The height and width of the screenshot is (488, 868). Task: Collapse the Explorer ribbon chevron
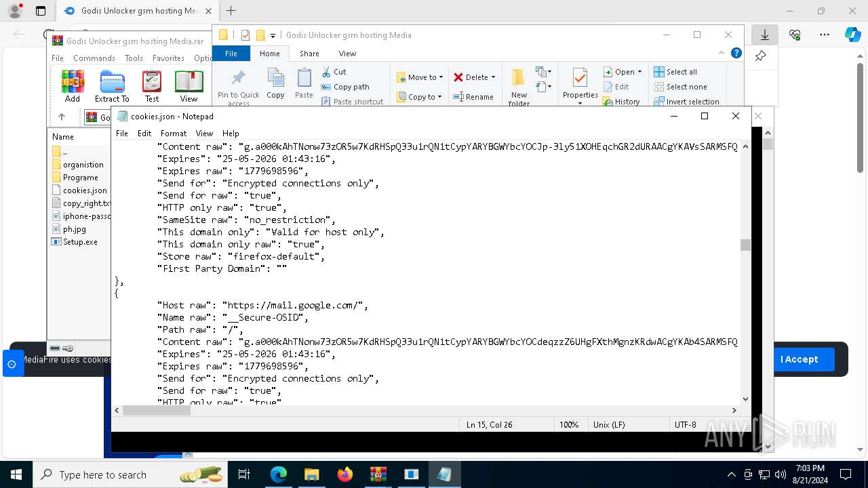click(x=722, y=53)
